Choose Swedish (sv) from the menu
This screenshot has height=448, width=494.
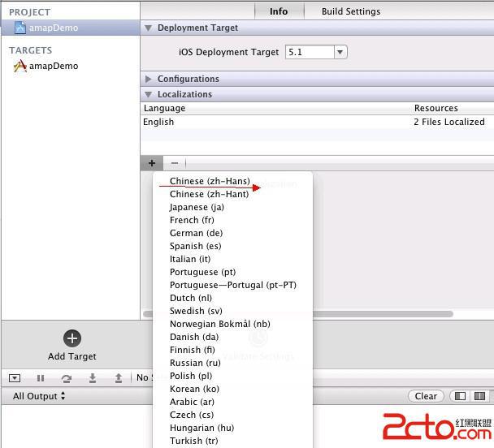point(232,311)
